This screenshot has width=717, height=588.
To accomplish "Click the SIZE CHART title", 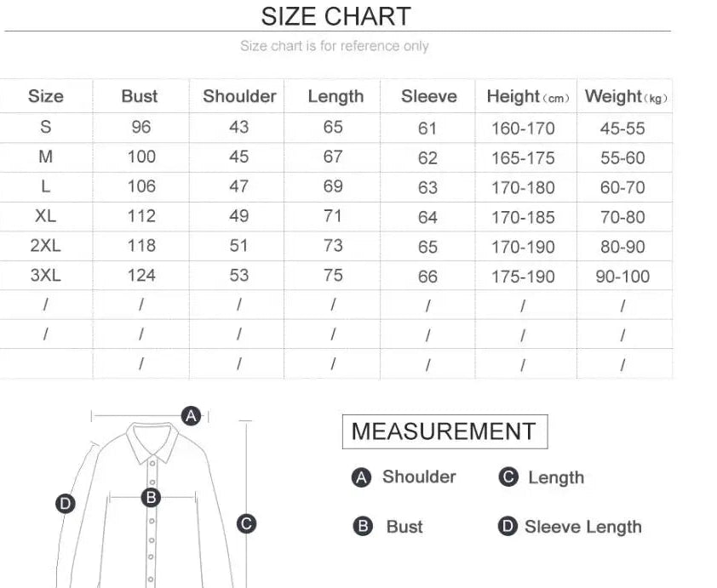I will point(336,16).
